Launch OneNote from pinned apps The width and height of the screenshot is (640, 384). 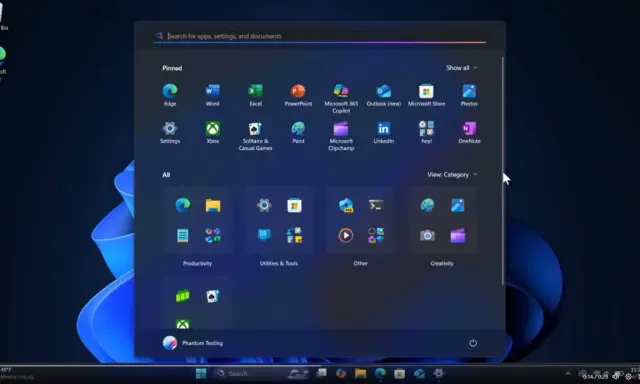(469, 132)
